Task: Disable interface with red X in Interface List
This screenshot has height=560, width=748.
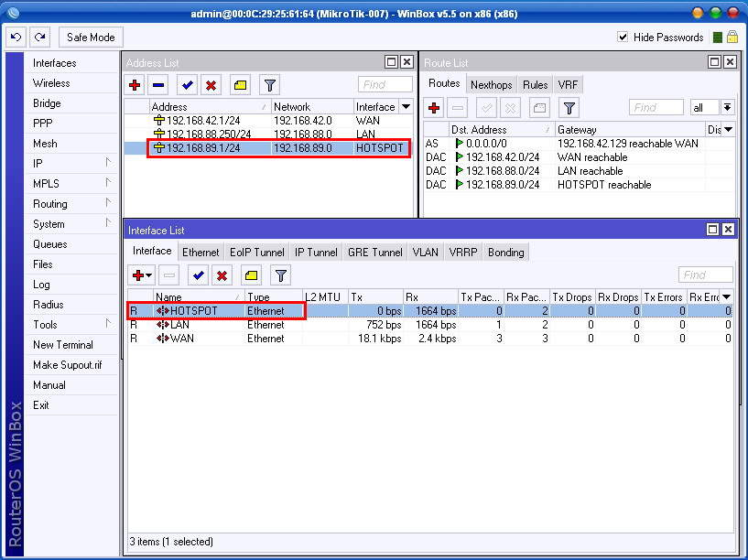Action: click(x=222, y=275)
